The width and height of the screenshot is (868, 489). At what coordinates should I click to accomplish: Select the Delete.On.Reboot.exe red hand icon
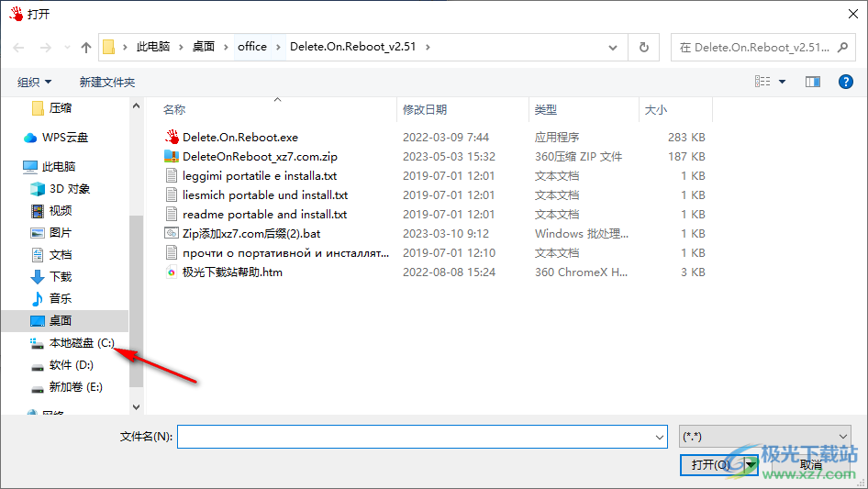(172, 137)
